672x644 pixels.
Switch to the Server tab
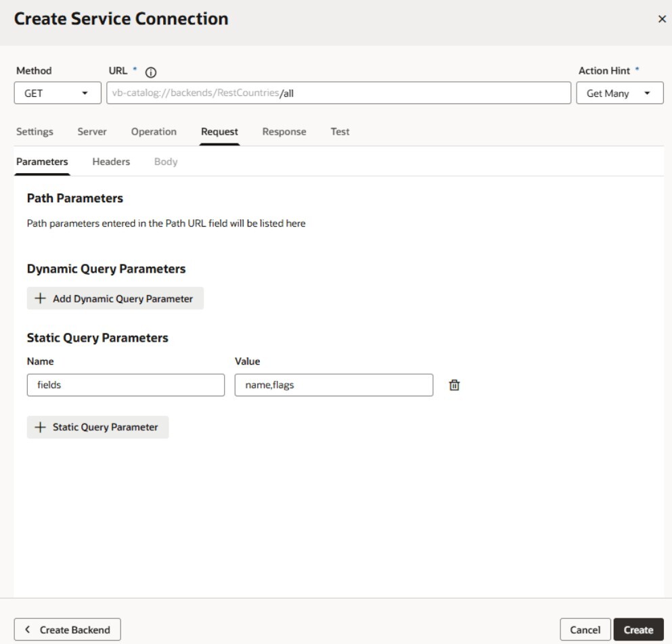pyautogui.click(x=92, y=131)
